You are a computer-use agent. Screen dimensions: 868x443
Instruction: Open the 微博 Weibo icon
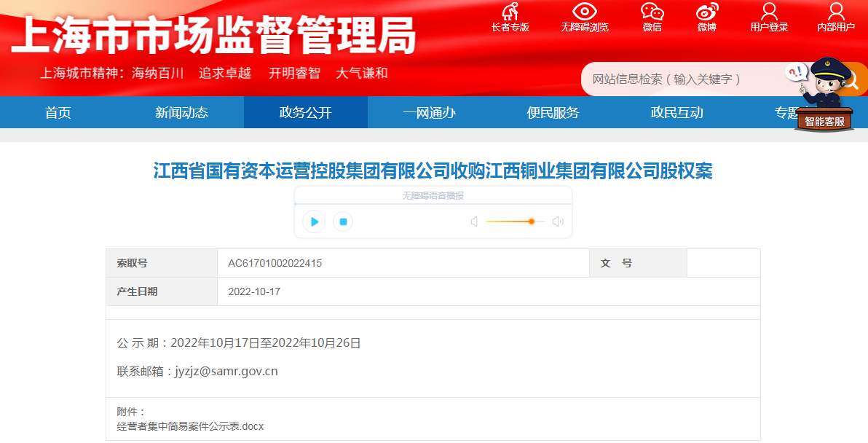[707, 11]
